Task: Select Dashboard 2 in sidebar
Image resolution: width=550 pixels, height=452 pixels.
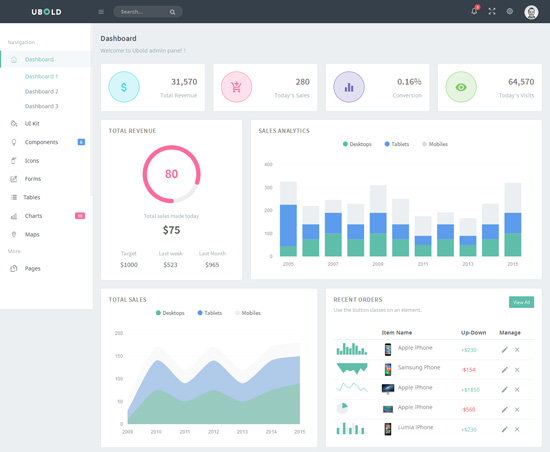Action: coord(41,92)
